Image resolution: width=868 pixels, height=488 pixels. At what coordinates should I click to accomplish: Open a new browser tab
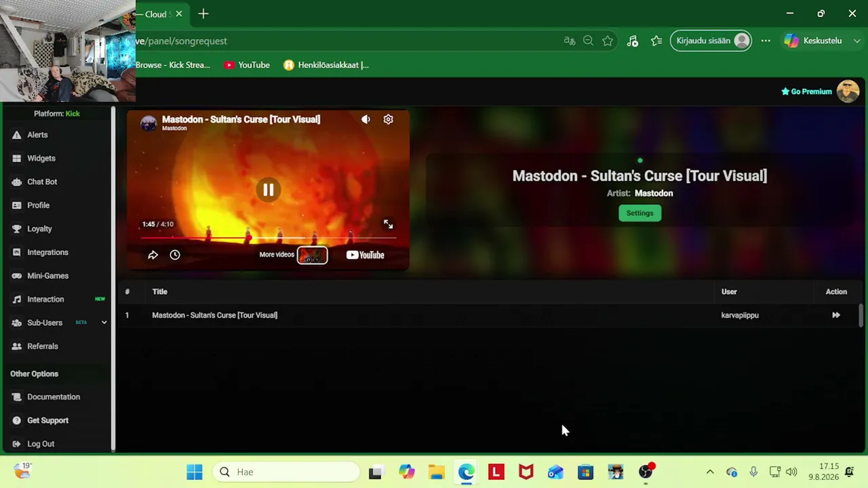click(x=203, y=14)
